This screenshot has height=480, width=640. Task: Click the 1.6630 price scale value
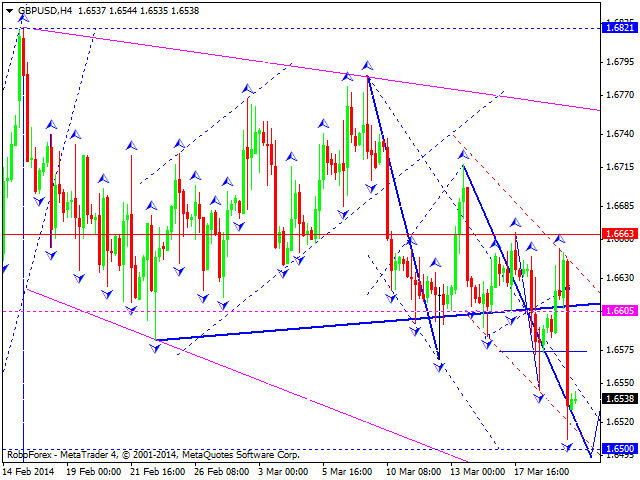click(620, 278)
